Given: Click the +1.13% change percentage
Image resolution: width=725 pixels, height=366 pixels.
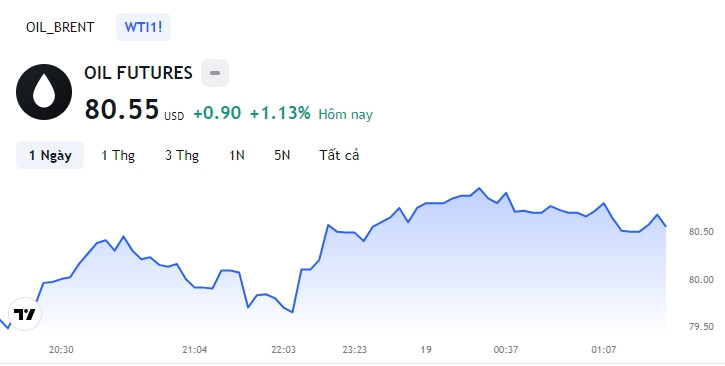Looking at the screenshot, I should tap(280, 113).
